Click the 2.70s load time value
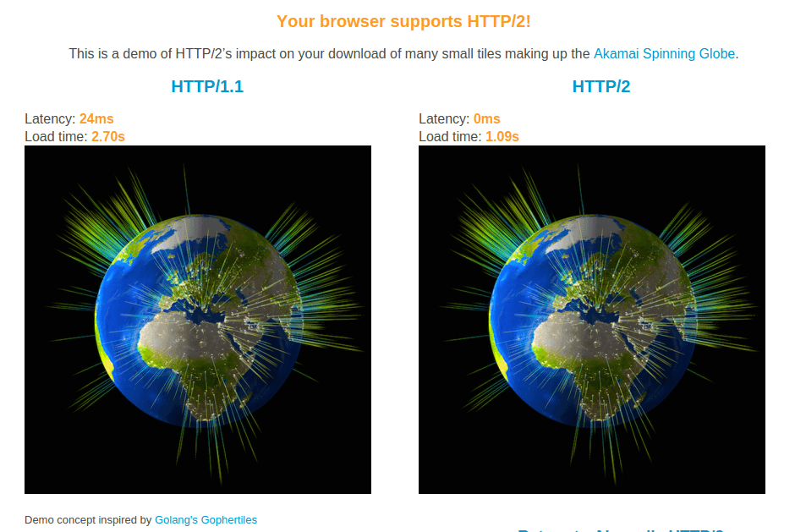Screen dimensions: 806x532 [108, 136]
